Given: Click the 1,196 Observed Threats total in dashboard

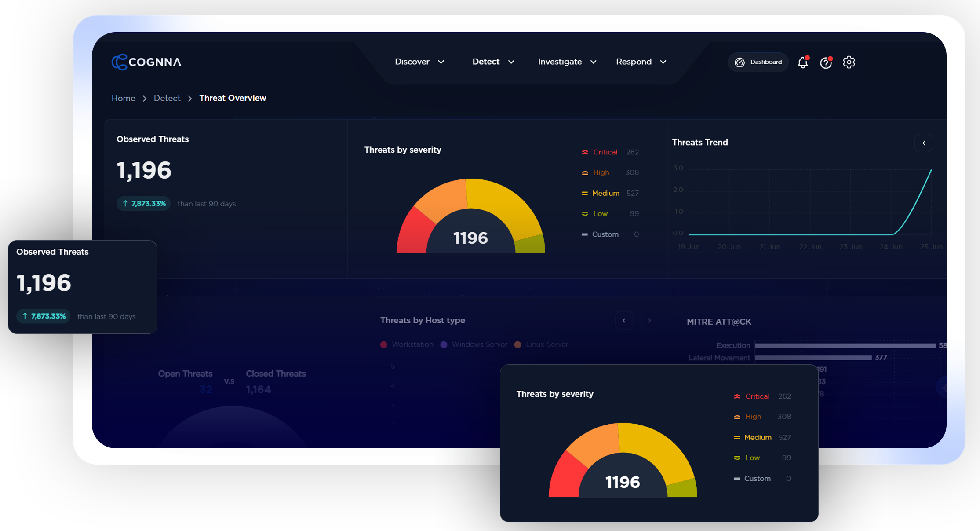Looking at the screenshot, I should [144, 170].
